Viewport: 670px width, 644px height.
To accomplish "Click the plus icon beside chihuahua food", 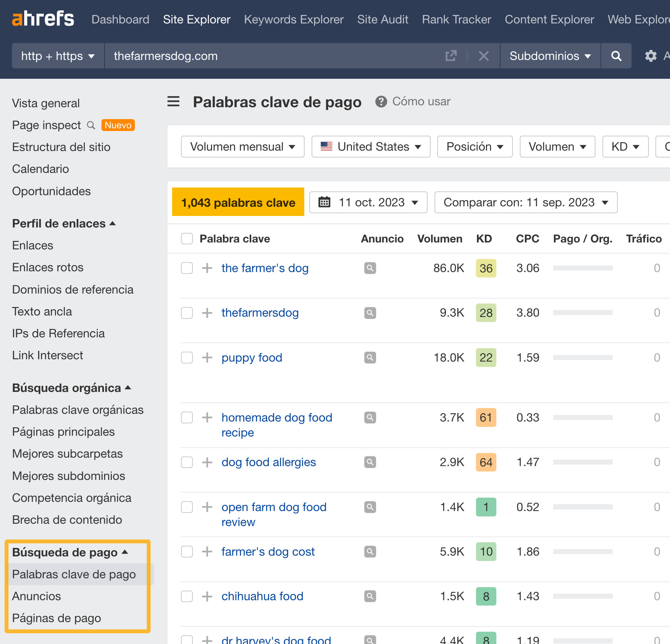I will point(207,596).
